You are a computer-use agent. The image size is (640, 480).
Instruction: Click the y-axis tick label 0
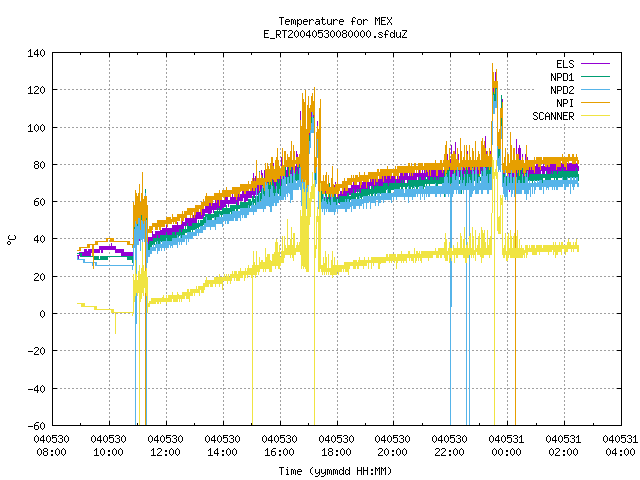[42, 314]
